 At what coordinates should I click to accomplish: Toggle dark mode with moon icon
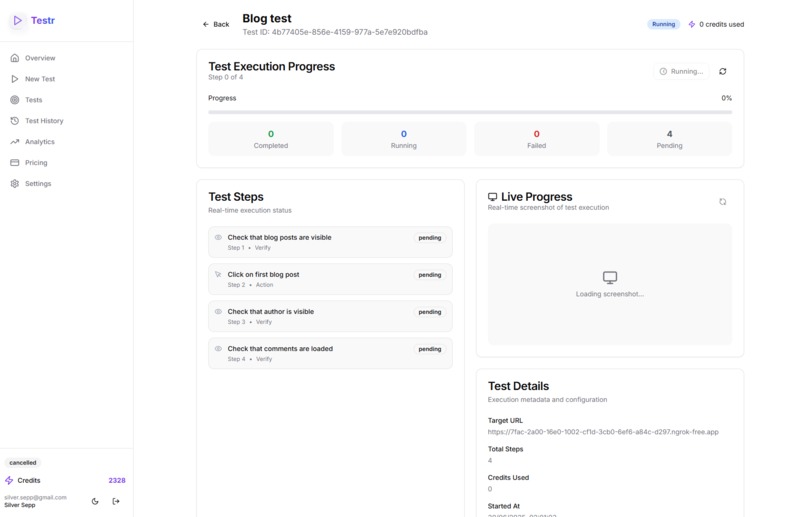tap(95, 502)
